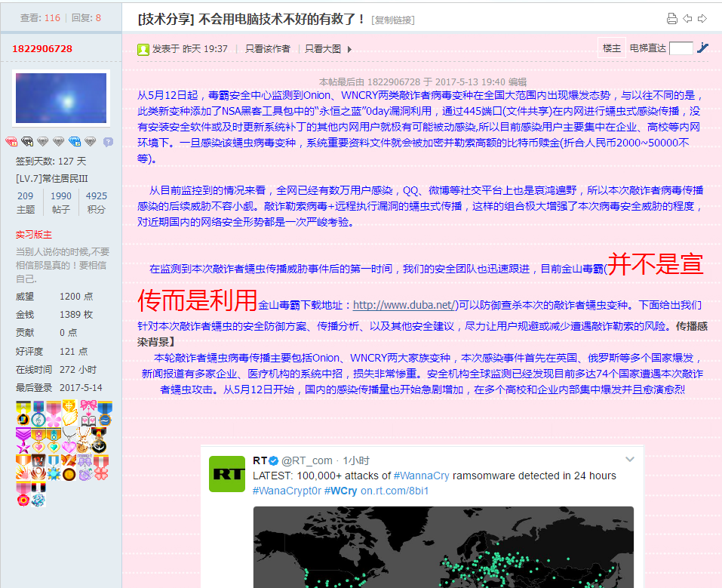Click the purple question mark help icon
722x588 pixels.
(x=108, y=142)
